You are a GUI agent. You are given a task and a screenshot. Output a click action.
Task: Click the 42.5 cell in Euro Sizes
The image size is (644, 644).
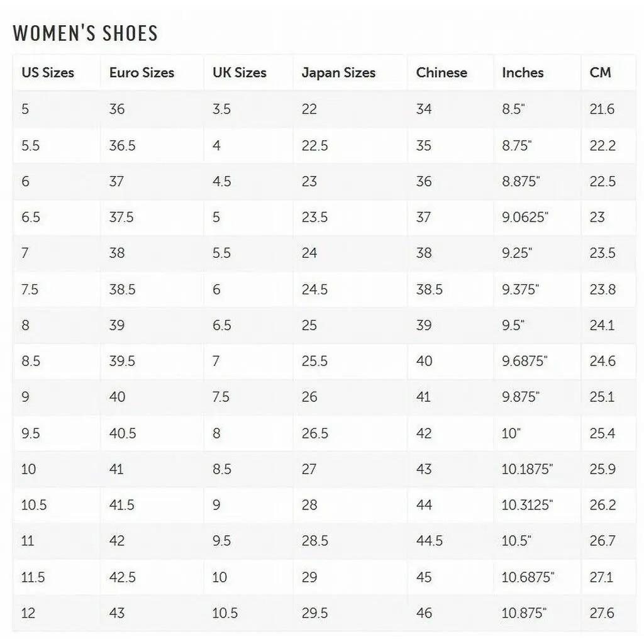(x=122, y=577)
